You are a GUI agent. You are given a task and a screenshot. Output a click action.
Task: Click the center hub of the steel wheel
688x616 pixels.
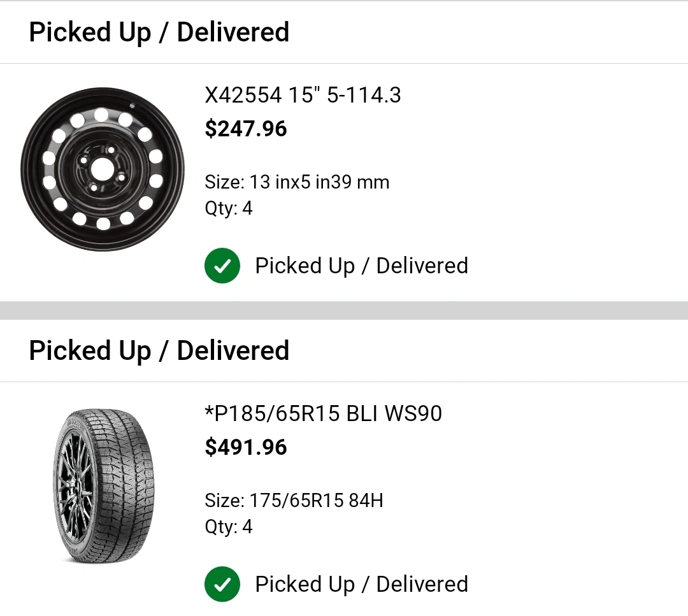point(101,169)
